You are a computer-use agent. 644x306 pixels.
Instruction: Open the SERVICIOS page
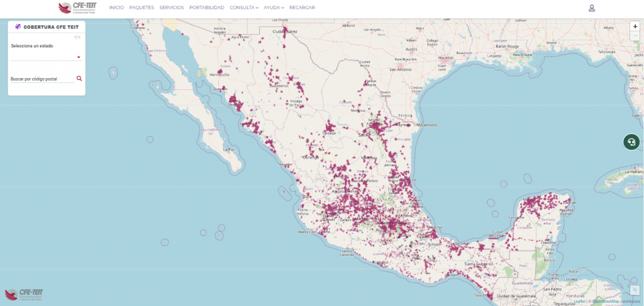pos(172,8)
